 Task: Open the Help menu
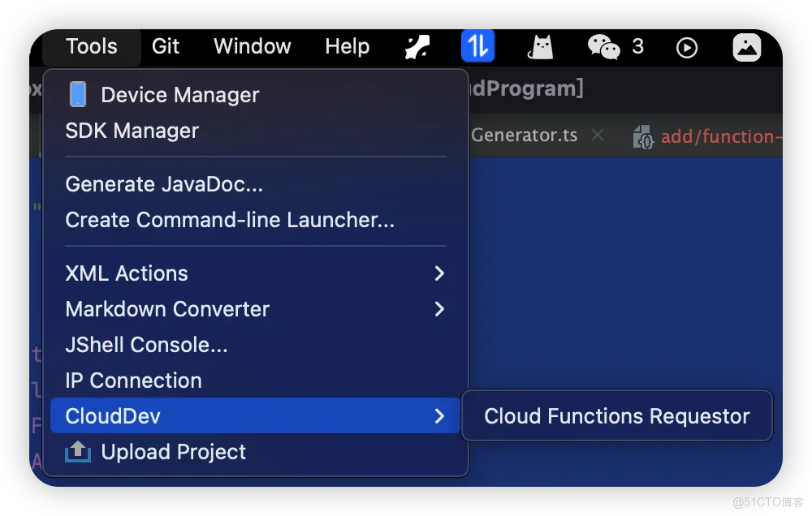pos(347,46)
